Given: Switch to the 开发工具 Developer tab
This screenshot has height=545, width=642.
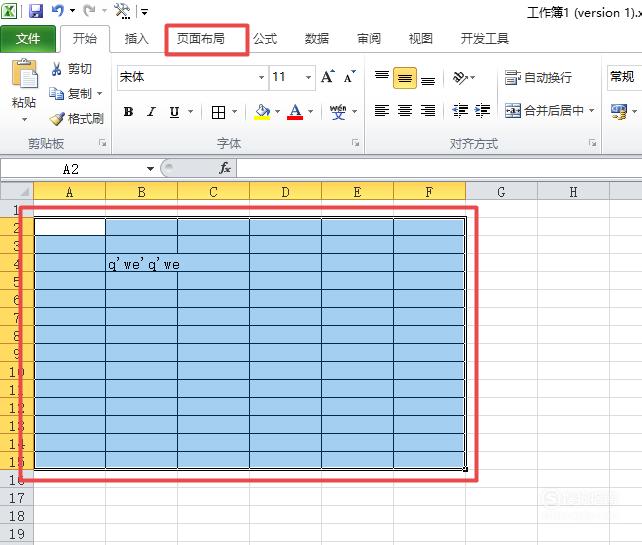Looking at the screenshot, I should point(484,39).
